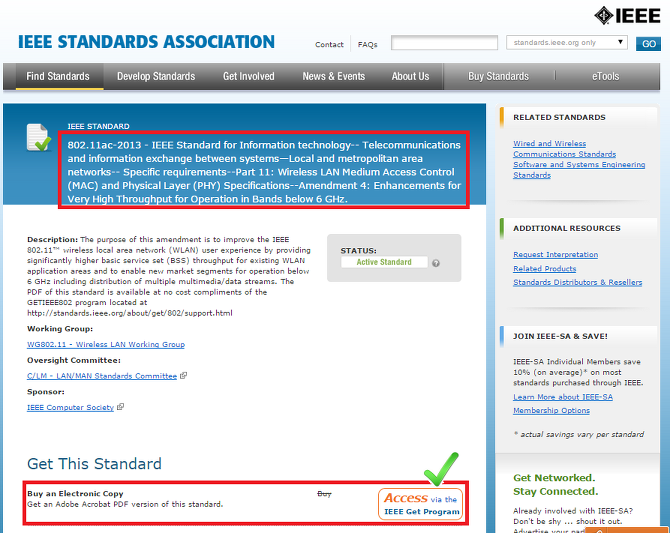Click the Active Standard status field
The width and height of the screenshot is (670, 533).
(x=384, y=262)
